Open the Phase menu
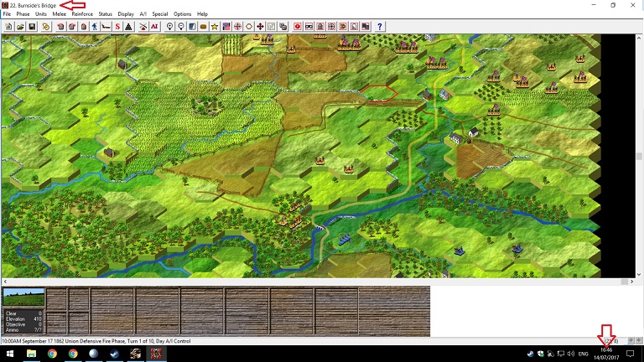Screen dimensions: 644x362 click(x=23, y=14)
